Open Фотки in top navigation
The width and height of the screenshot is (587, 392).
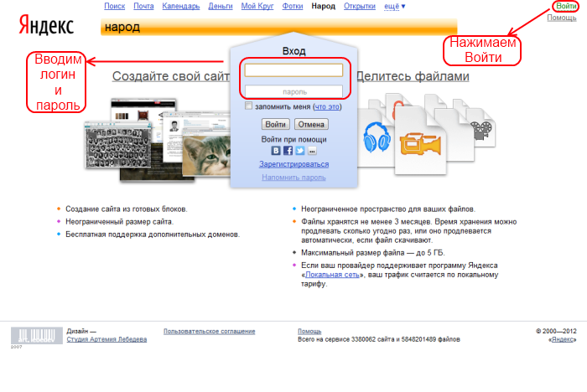(x=293, y=6)
